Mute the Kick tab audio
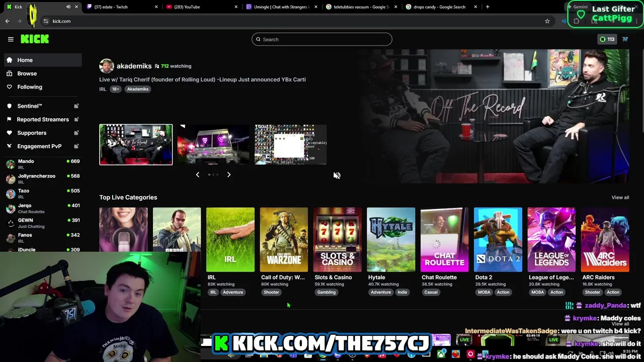 [68, 7]
